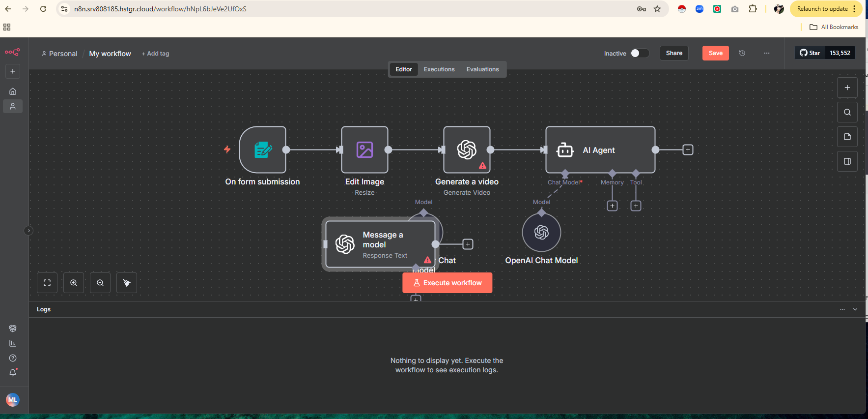868x419 pixels.
Task: Click the Edit Image node icon
Action: point(364,150)
